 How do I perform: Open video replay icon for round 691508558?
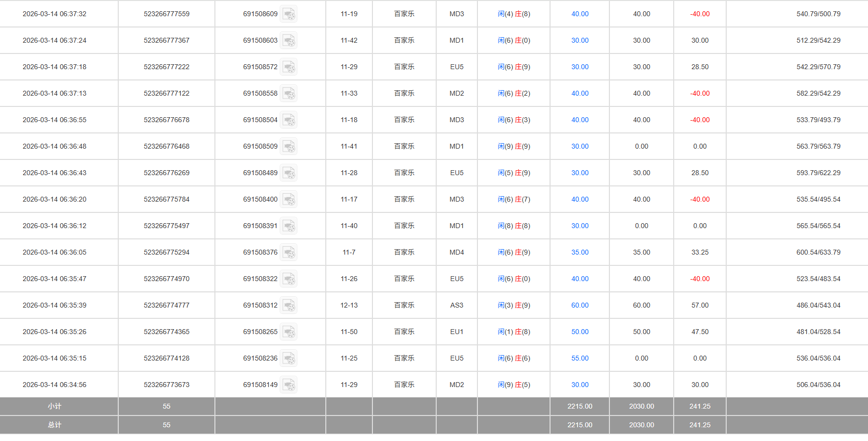click(289, 94)
